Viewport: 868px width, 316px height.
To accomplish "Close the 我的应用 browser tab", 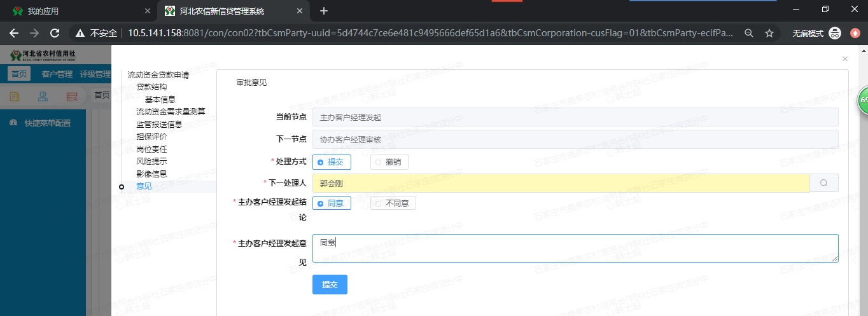I will pos(148,11).
